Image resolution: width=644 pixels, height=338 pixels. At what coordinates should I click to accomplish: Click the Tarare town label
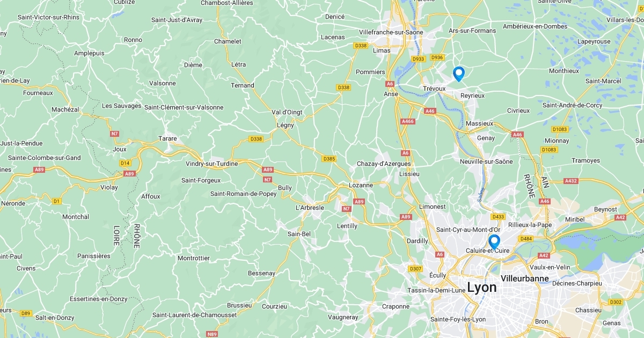click(x=167, y=138)
